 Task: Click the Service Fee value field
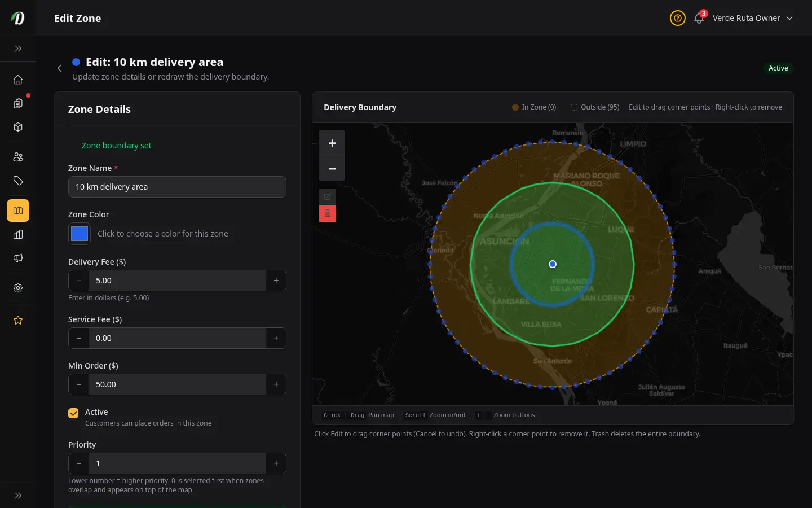click(x=177, y=338)
